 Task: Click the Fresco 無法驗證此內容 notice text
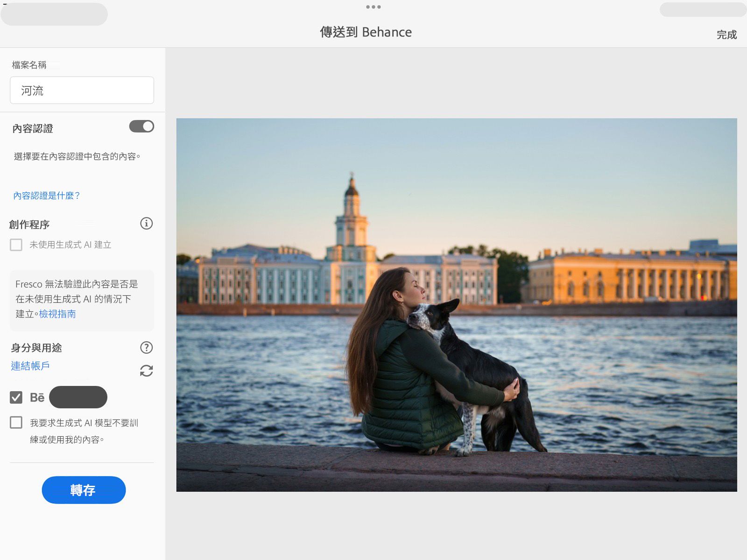click(77, 299)
